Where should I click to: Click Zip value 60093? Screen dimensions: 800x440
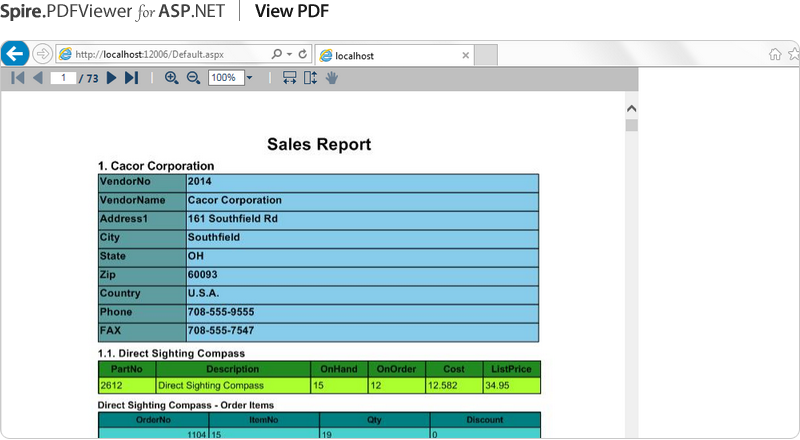click(202, 275)
